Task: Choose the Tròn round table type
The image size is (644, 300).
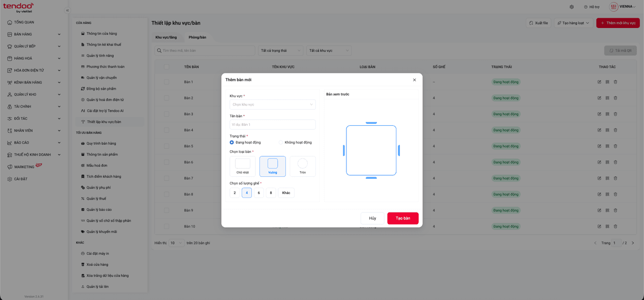Action: pos(303,166)
